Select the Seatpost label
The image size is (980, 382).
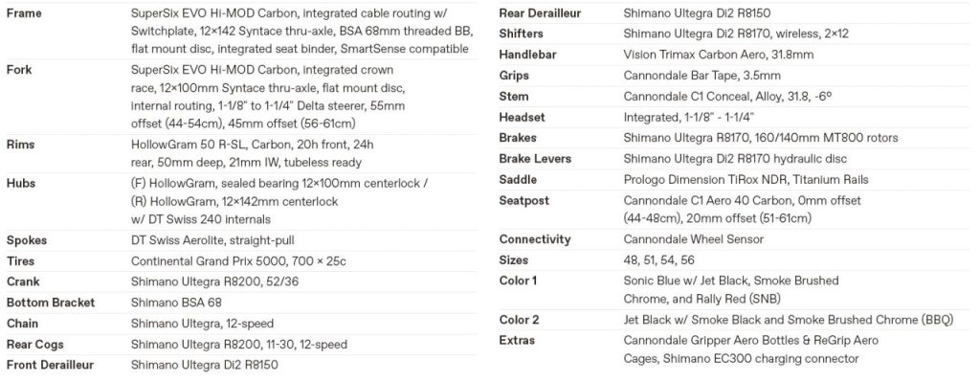[x=524, y=201]
